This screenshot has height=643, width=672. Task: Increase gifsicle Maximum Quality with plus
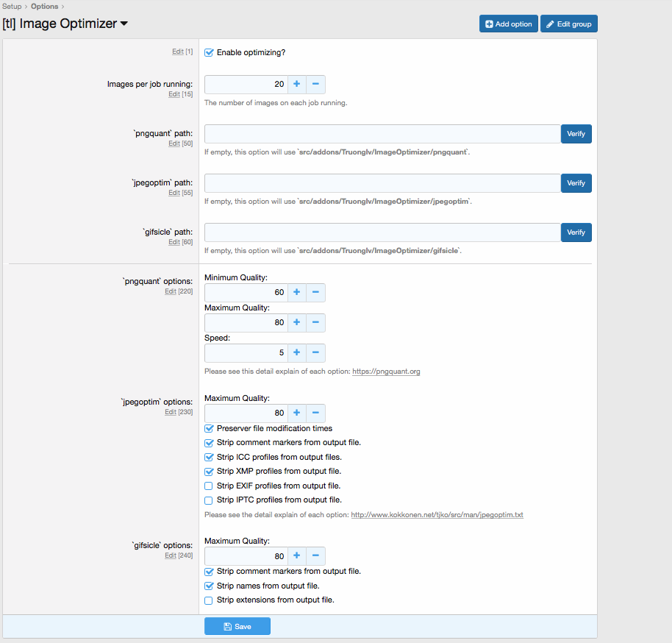(x=296, y=556)
